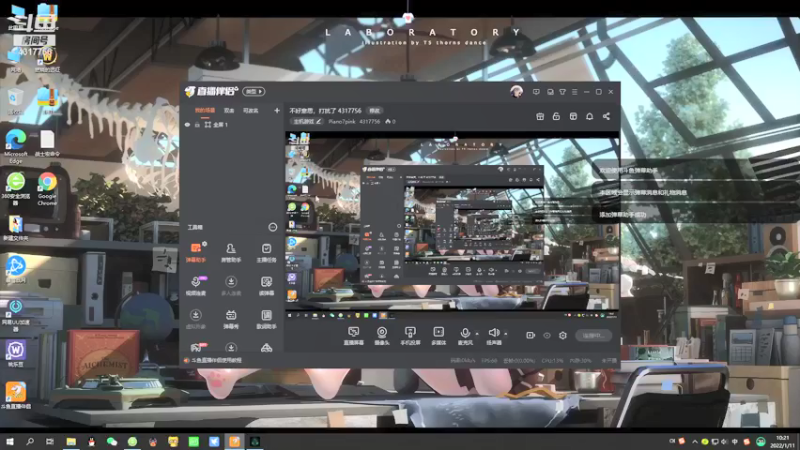Screen dimensions: 800x450
Task: Collapse the 工具箱 toolbox panel
Action: tap(272, 227)
